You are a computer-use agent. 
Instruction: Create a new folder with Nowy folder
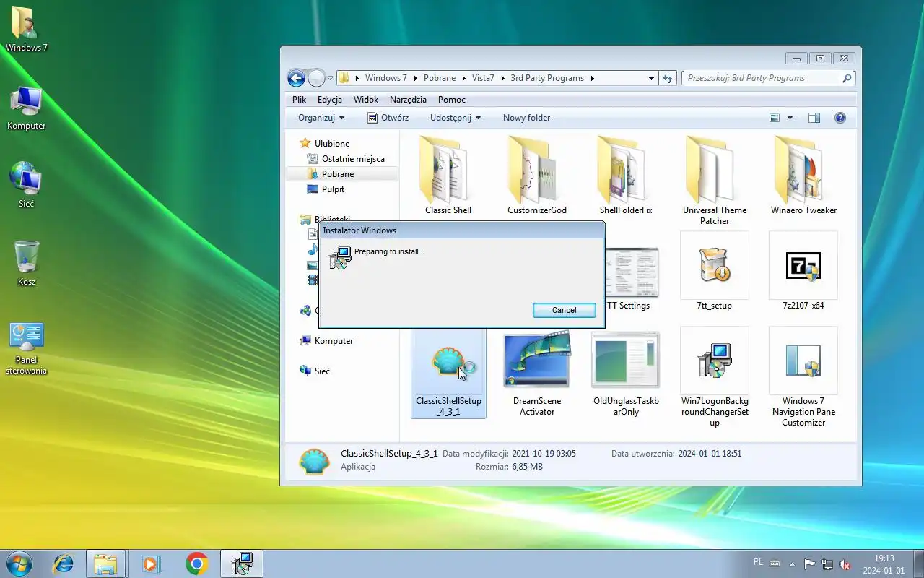click(527, 118)
